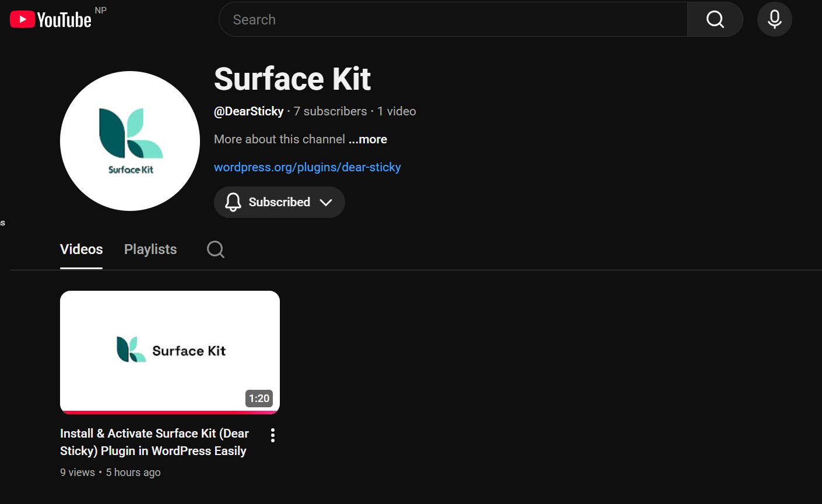Start voice search with the microphone icon
Screen dimensions: 822x504
point(774,19)
